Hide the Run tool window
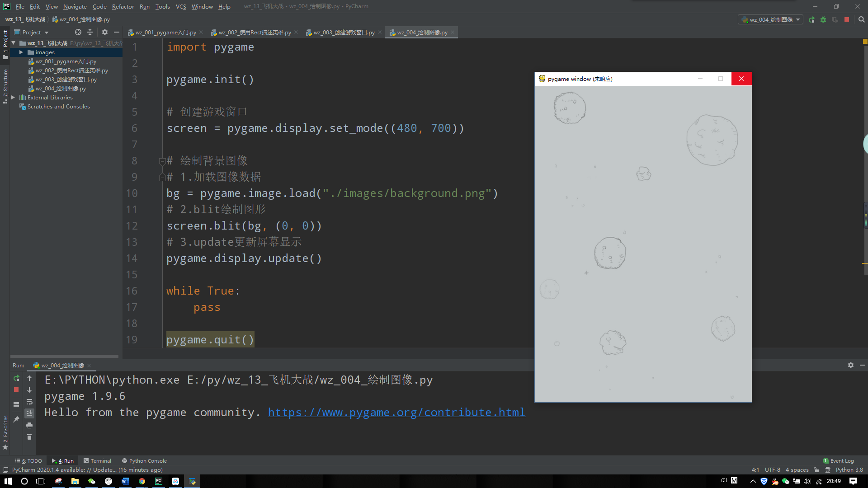 [863, 365]
